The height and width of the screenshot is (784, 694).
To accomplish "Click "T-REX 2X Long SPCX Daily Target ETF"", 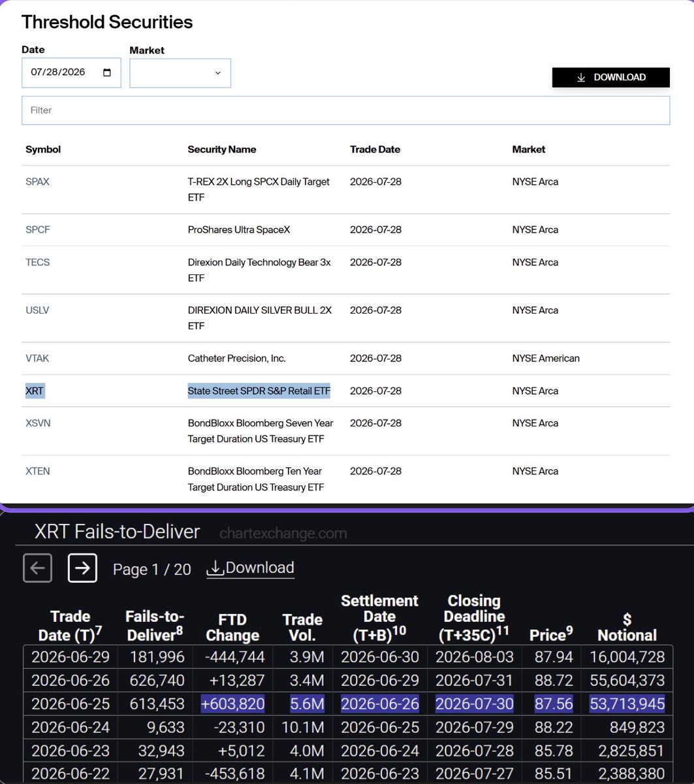I will pos(259,189).
